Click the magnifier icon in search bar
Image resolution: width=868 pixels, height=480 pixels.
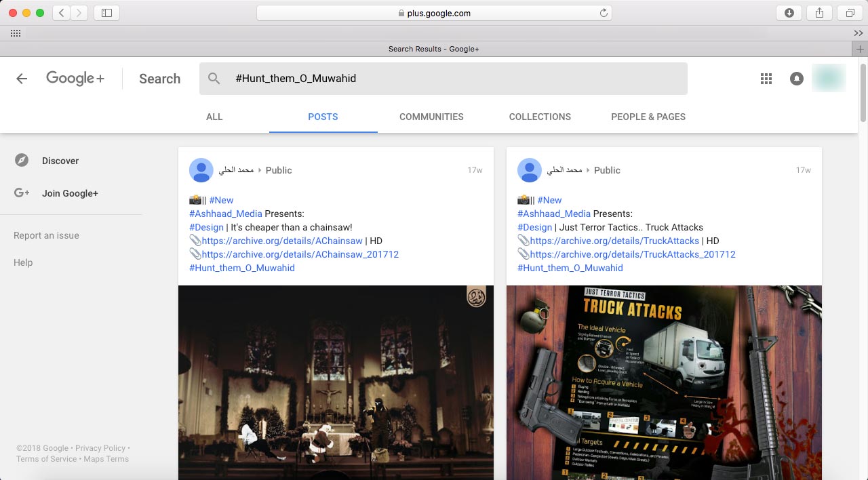pos(214,79)
